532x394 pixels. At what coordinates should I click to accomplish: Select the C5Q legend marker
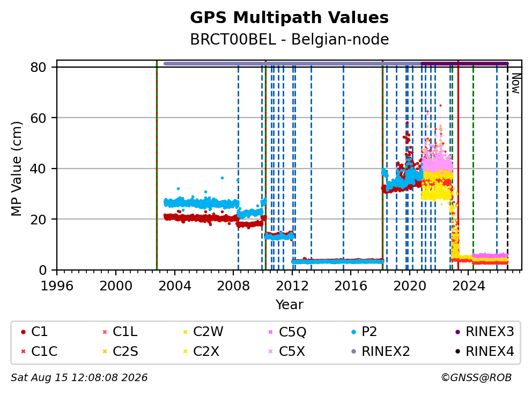point(270,332)
